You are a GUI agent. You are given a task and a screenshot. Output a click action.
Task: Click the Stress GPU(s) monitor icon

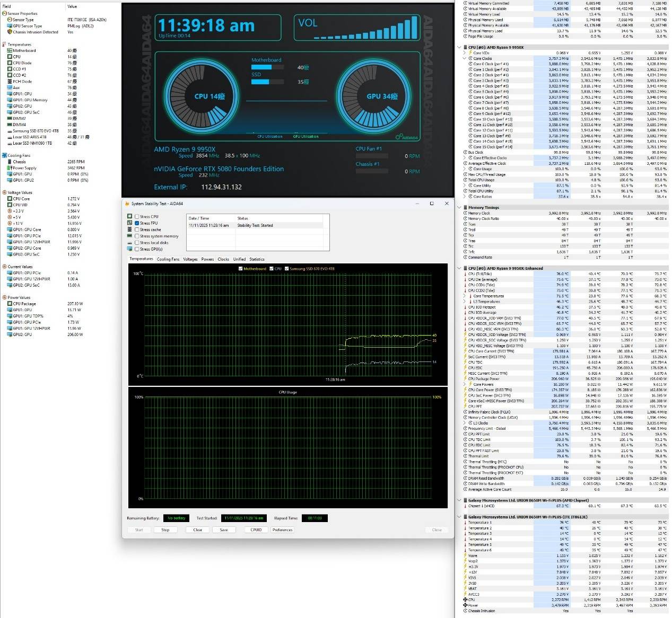(130, 249)
